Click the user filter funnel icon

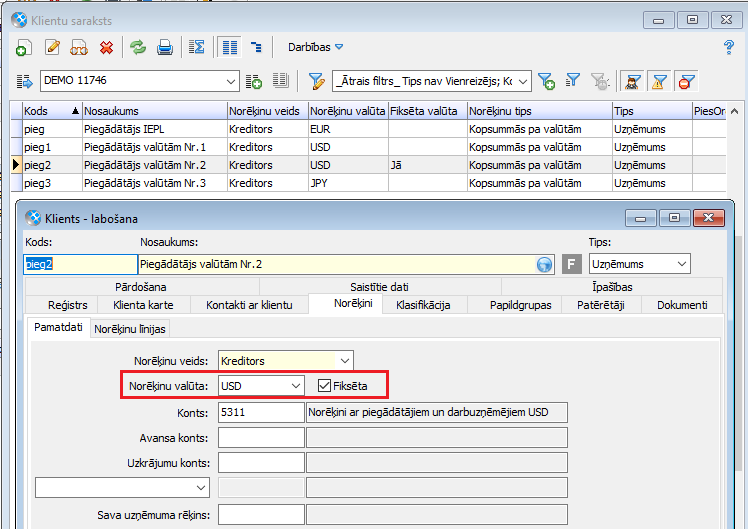632,82
